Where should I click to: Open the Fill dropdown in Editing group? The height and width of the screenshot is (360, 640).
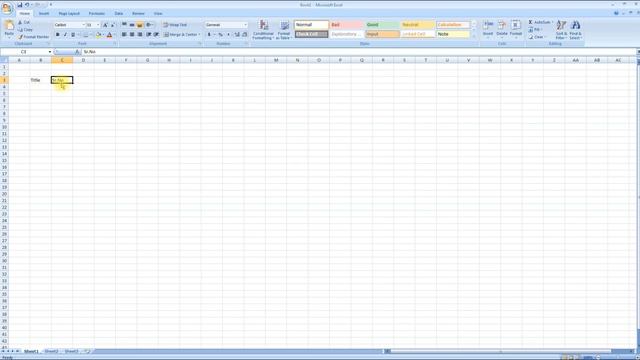tap(536, 29)
